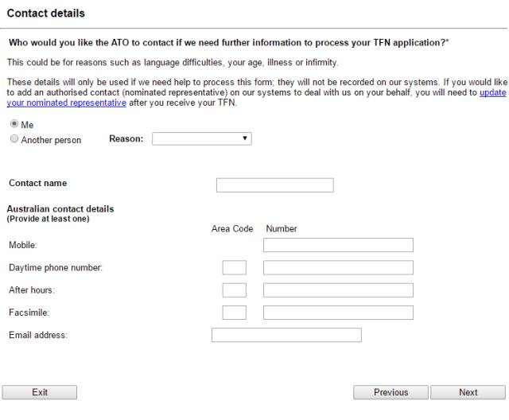This screenshot has width=509, height=420.
Task: Click the Me option label text
Action: pos(27,125)
